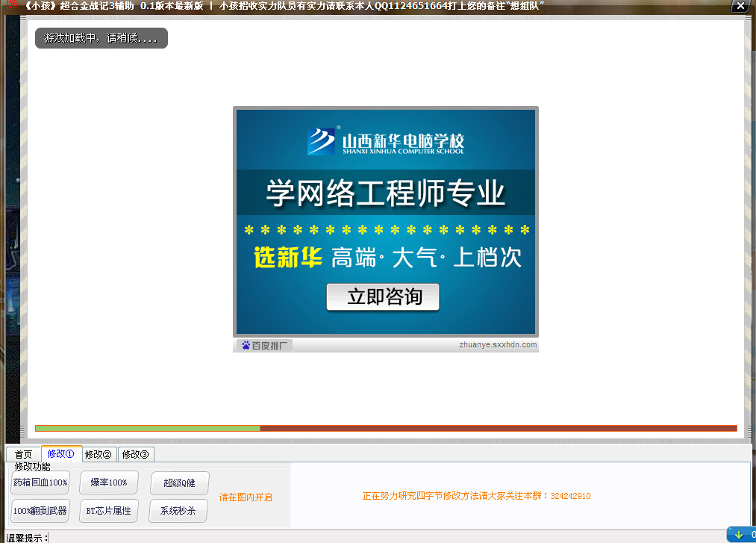Click the 游戏加载中 loading notice
The image size is (756, 543).
101,37
